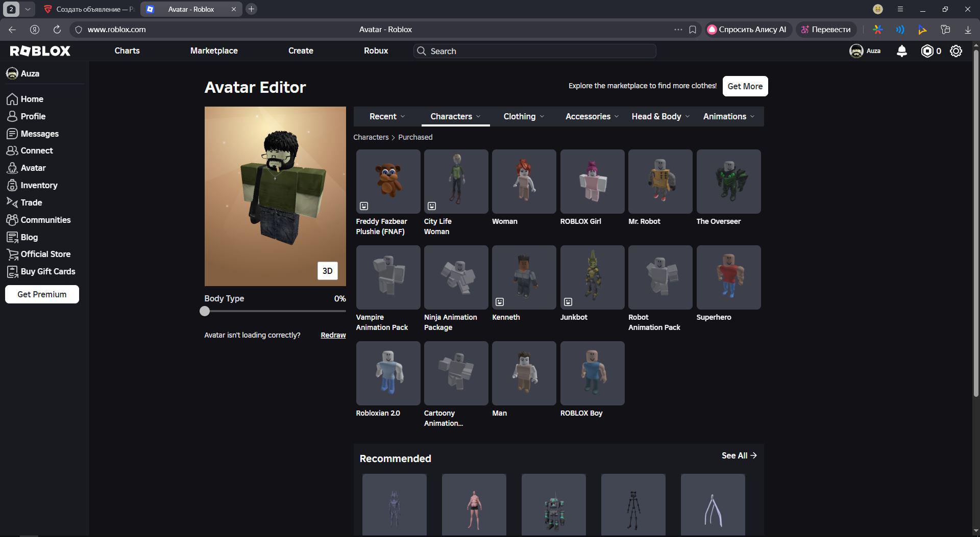Screen dimensions: 980x537
Task: Open the browser downloads icon
Action: pyautogui.click(x=968, y=30)
